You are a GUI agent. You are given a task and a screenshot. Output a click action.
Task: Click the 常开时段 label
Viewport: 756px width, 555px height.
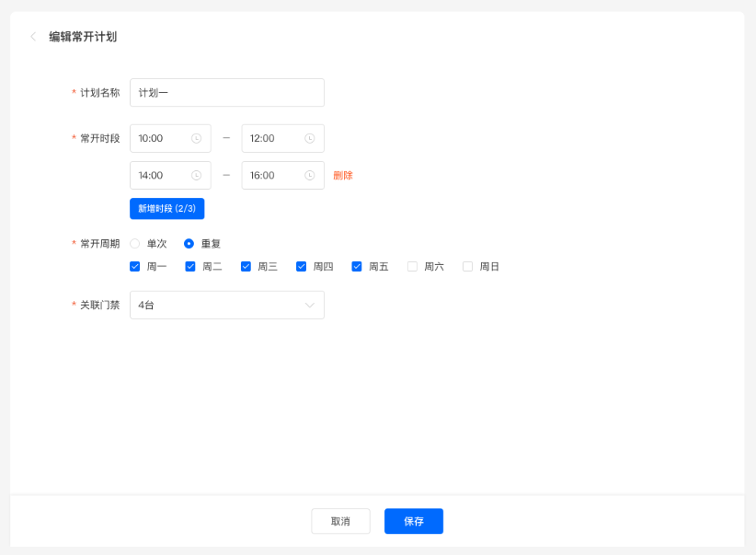click(100, 138)
